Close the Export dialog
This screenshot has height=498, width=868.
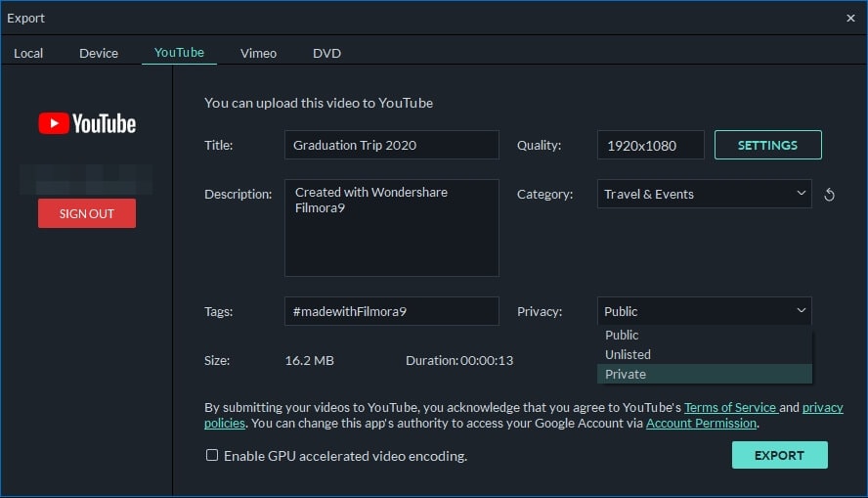850,18
